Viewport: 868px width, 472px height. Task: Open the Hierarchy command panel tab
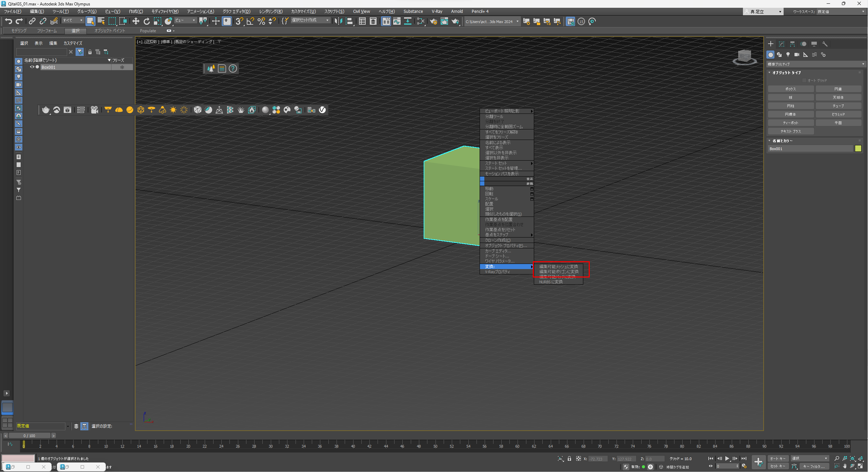(x=792, y=44)
